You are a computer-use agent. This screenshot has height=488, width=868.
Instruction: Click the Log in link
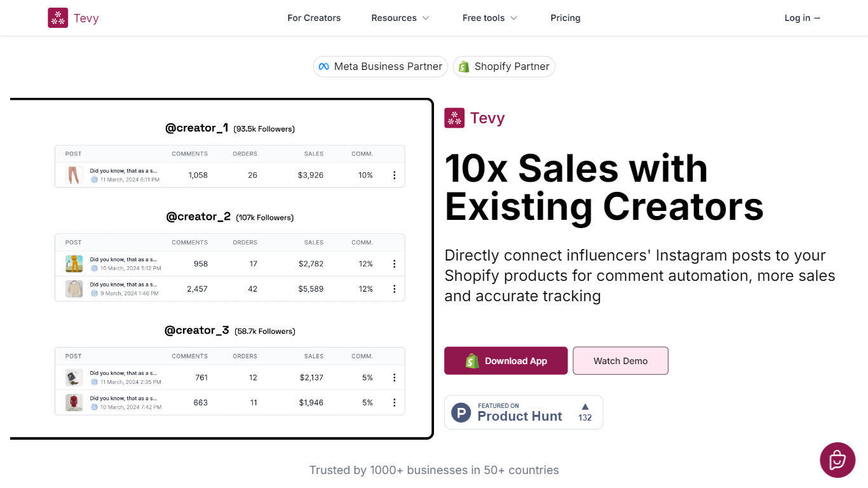tap(803, 18)
